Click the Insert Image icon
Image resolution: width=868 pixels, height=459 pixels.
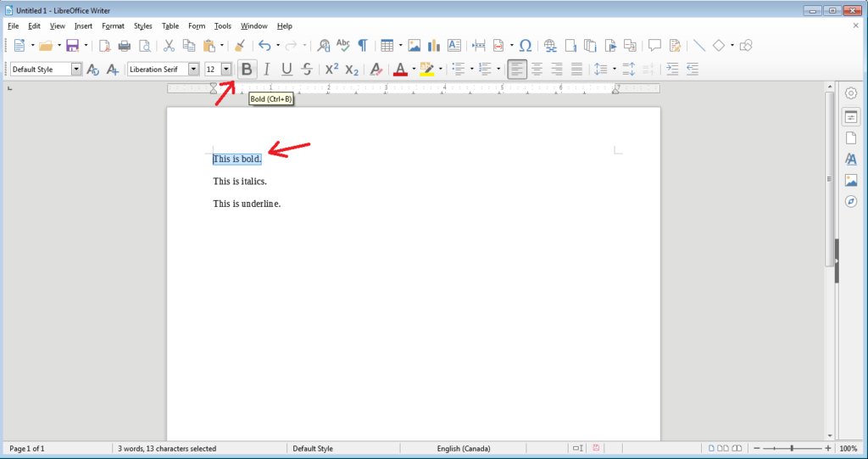pyautogui.click(x=414, y=46)
